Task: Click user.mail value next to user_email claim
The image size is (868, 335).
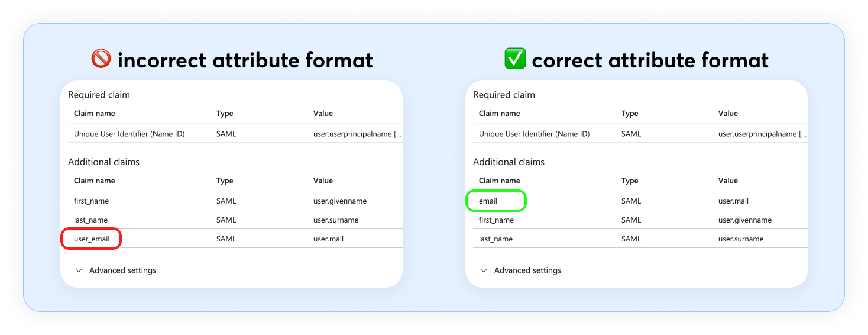Action: click(328, 239)
